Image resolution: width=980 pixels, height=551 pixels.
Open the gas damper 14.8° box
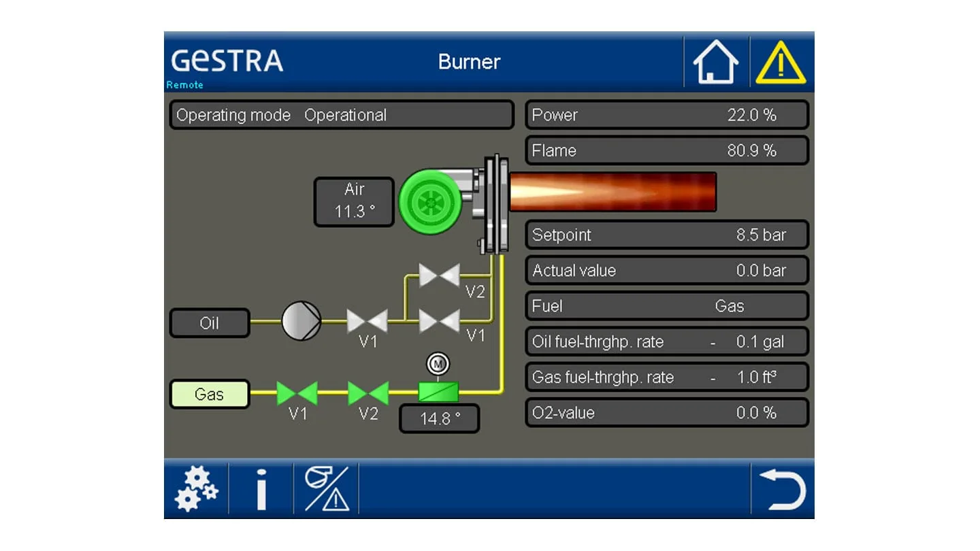point(439,418)
